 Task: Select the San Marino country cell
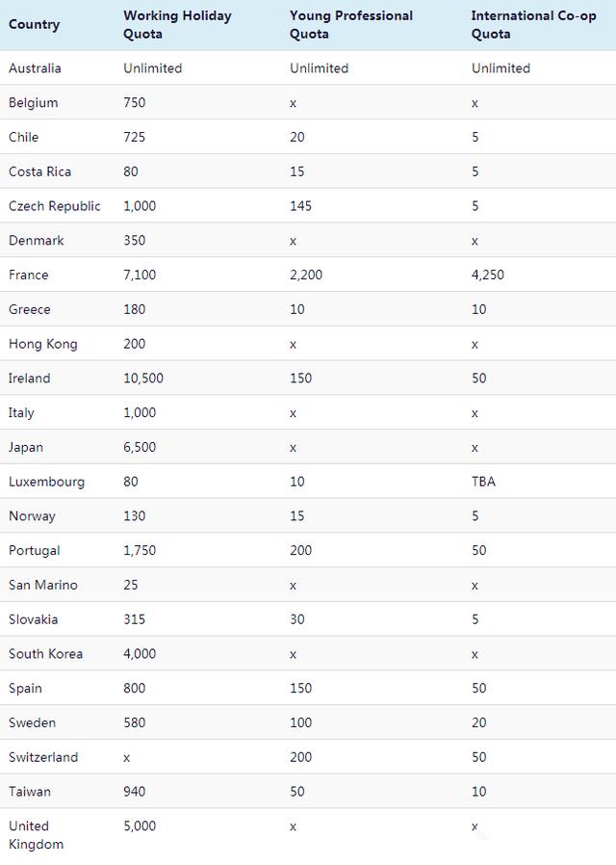(x=43, y=586)
